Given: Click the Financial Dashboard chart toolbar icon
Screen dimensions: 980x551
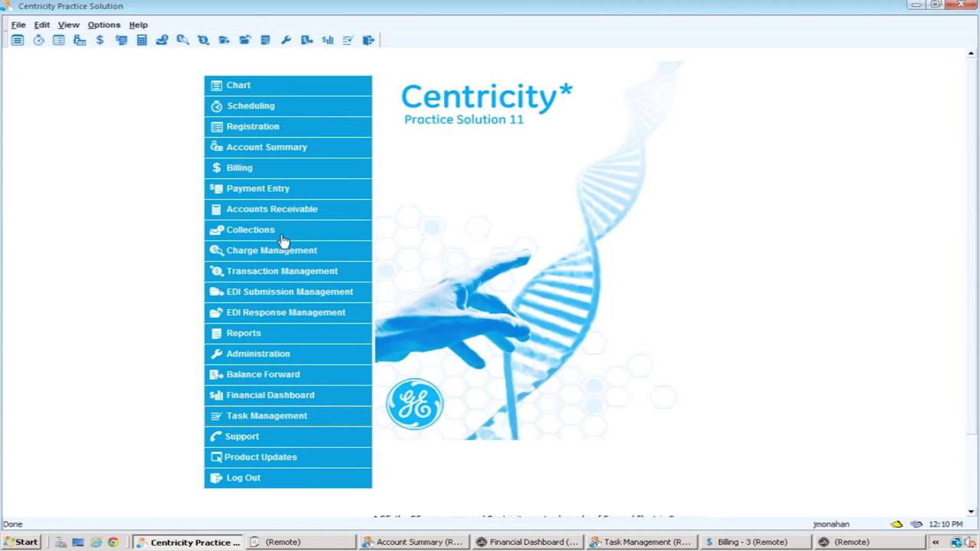Looking at the screenshot, I should coord(328,40).
